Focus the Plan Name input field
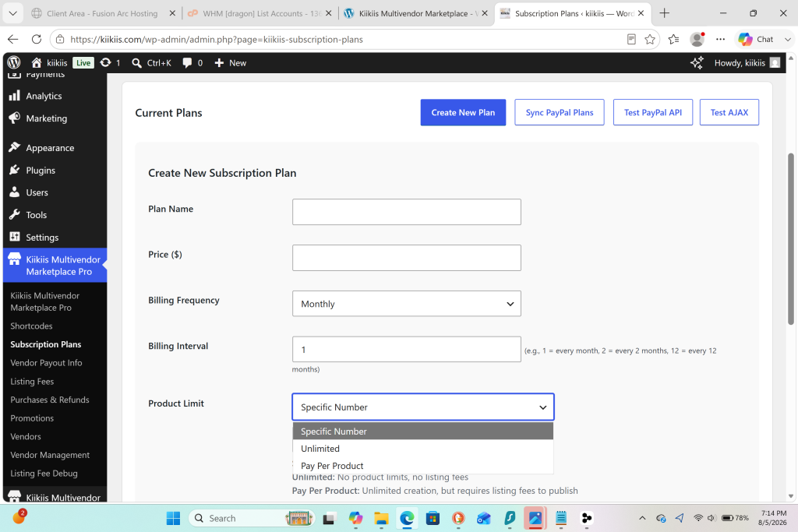Screen dimensions: 798x532 (407, 212)
